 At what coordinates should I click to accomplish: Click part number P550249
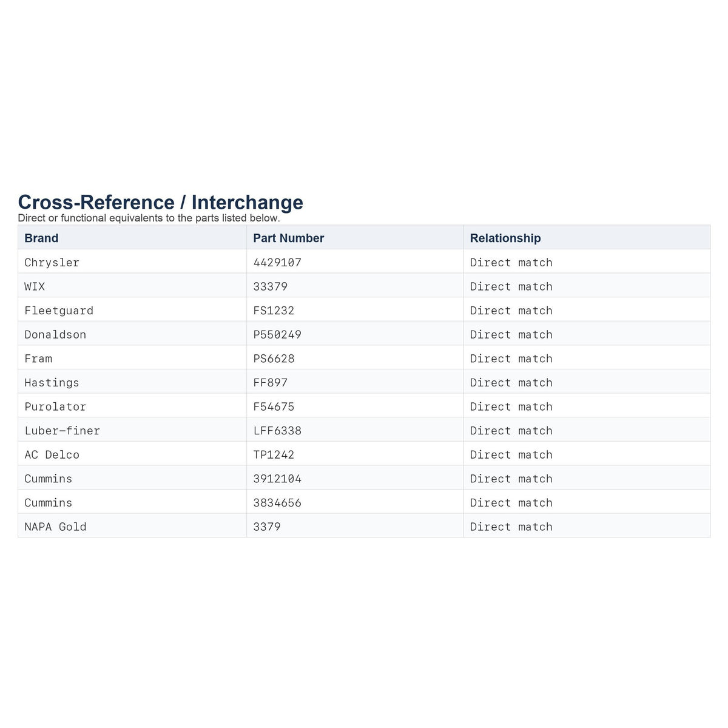(277, 335)
